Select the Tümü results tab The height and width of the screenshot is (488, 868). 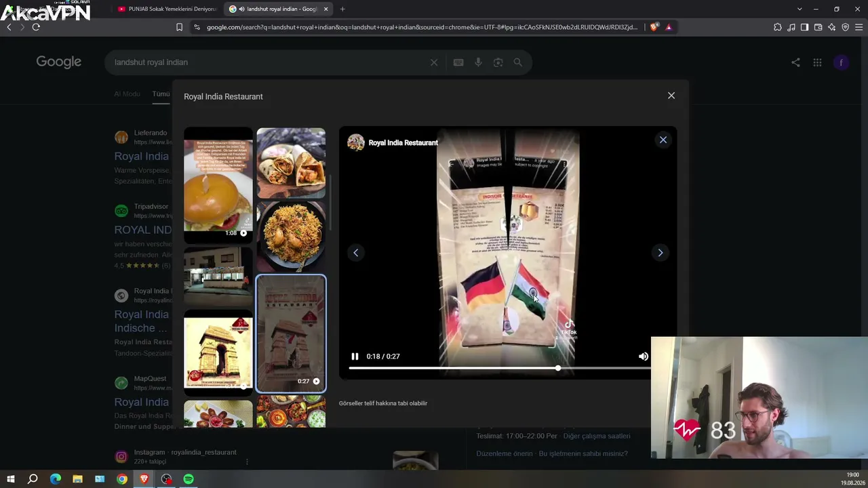pyautogui.click(x=161, y=94)
